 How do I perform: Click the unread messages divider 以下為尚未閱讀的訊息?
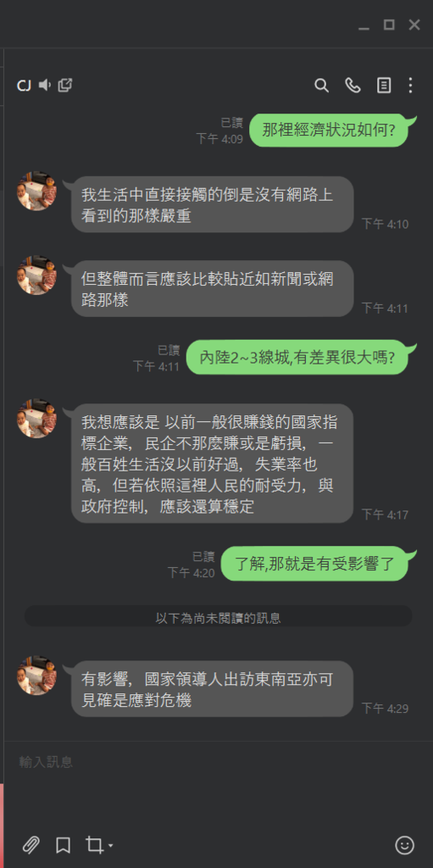point(218,618)
